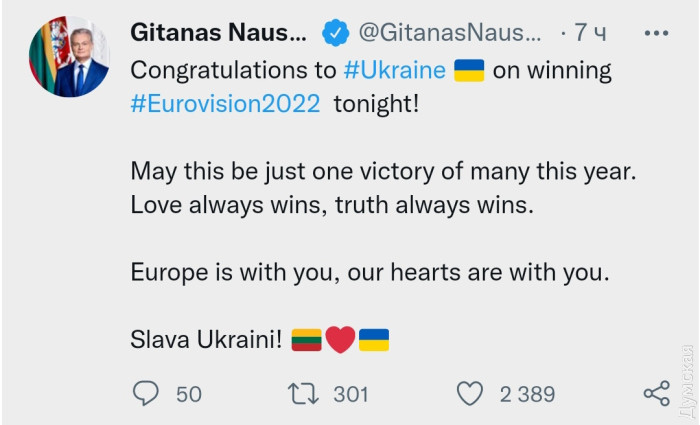The width and height of the screenshot is (700, 425).
Task: Like the tweet with the heart outline icon
Action: coord(469,394)
